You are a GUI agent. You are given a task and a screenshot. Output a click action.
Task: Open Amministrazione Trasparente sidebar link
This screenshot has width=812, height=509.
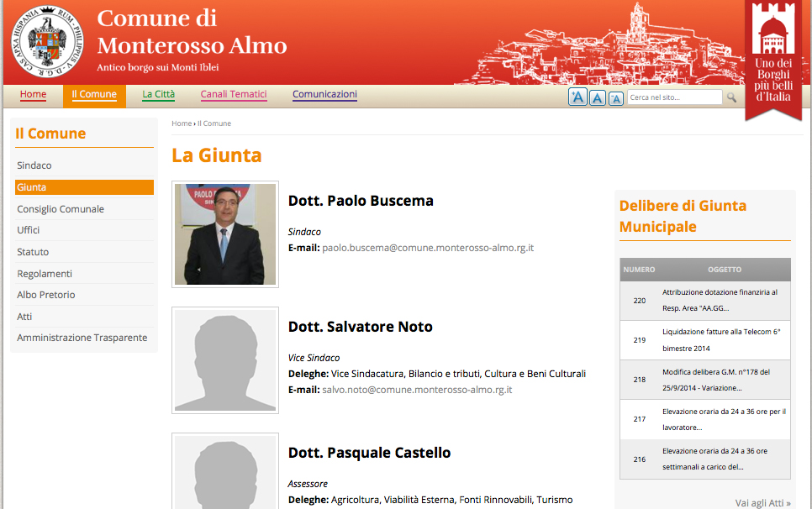[x=84, y=338]
